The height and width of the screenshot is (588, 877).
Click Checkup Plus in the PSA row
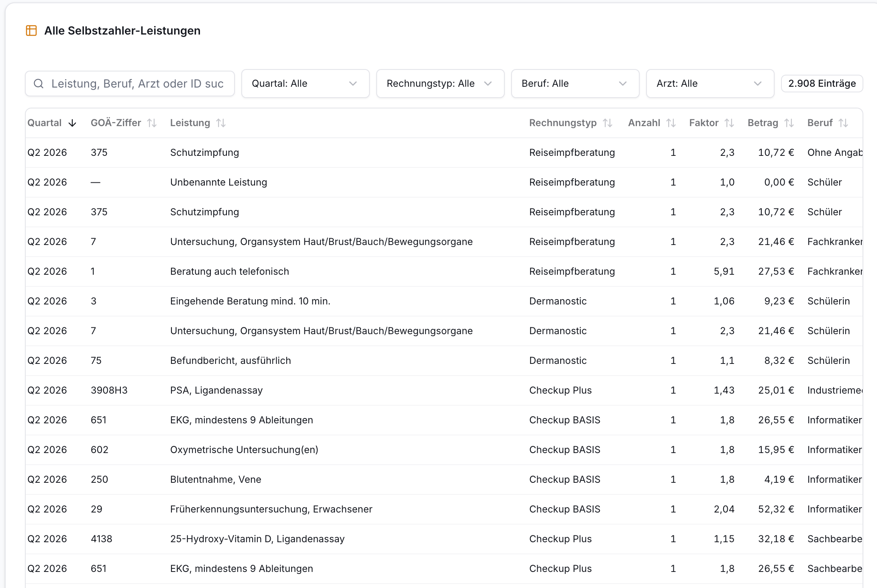pyautogui.click(x=561, y=390)
